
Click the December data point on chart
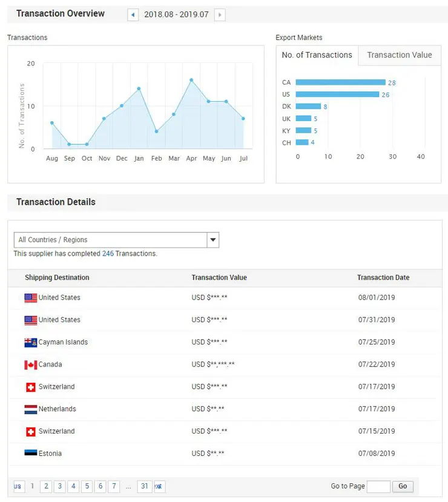click(x=122, y=105)
